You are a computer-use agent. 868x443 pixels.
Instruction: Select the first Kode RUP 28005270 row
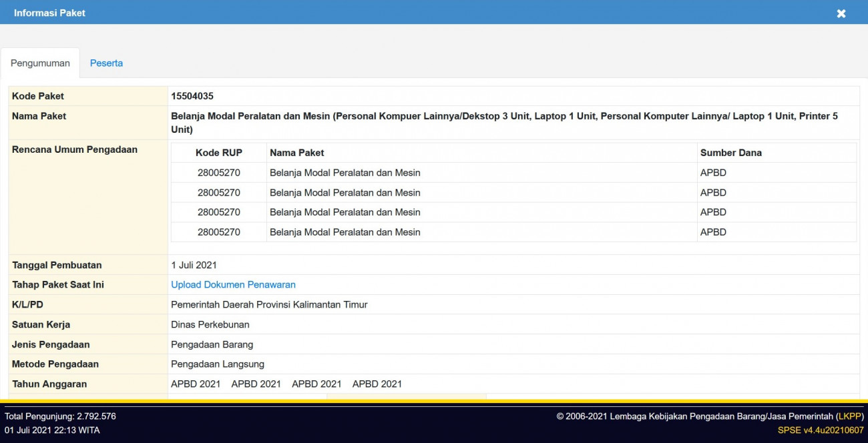click(219, 172)
